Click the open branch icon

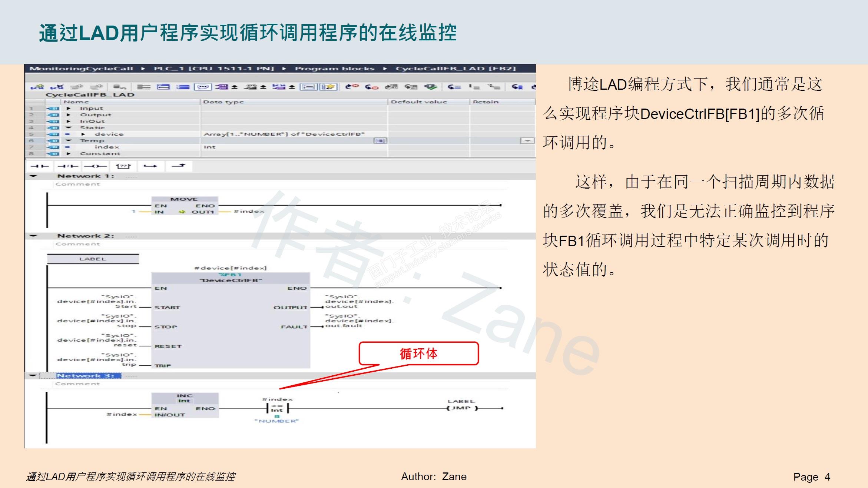(x=150, y=166)
